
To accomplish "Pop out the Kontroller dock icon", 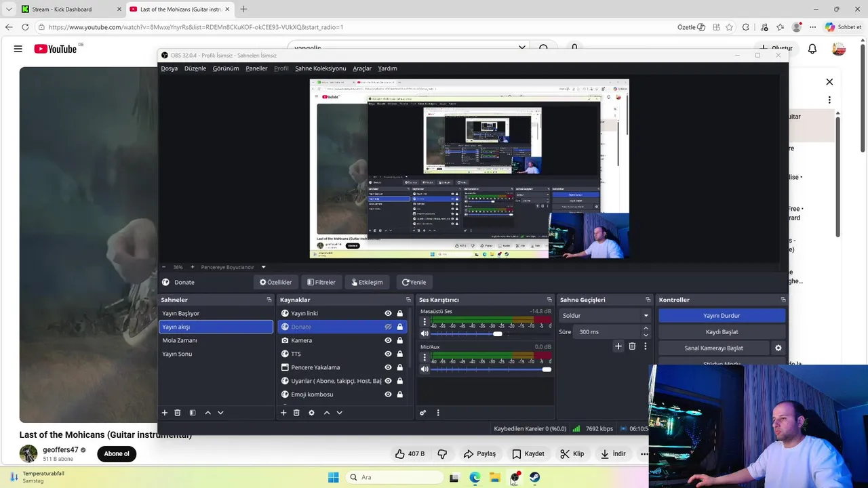I will pyautogui.click(x=783, y=300).
